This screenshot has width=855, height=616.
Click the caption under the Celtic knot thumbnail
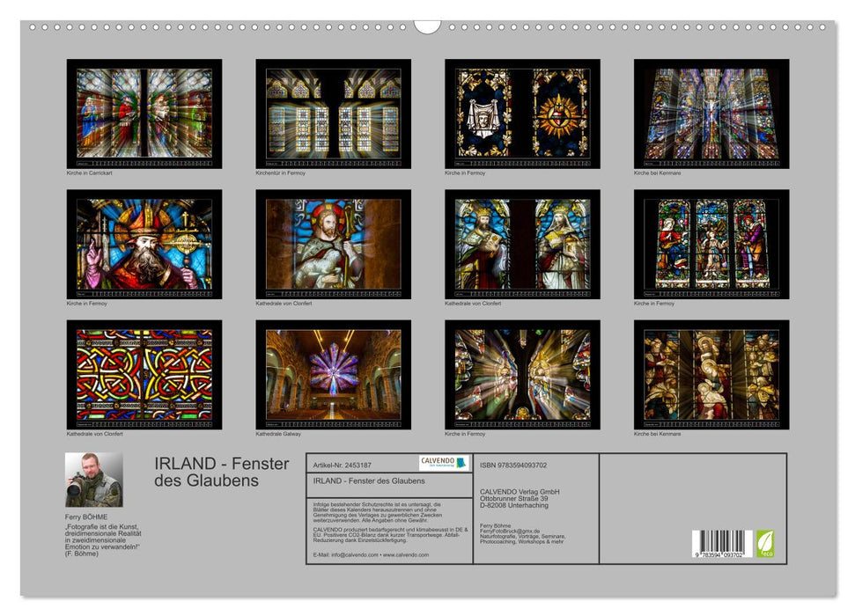[94, 434]
